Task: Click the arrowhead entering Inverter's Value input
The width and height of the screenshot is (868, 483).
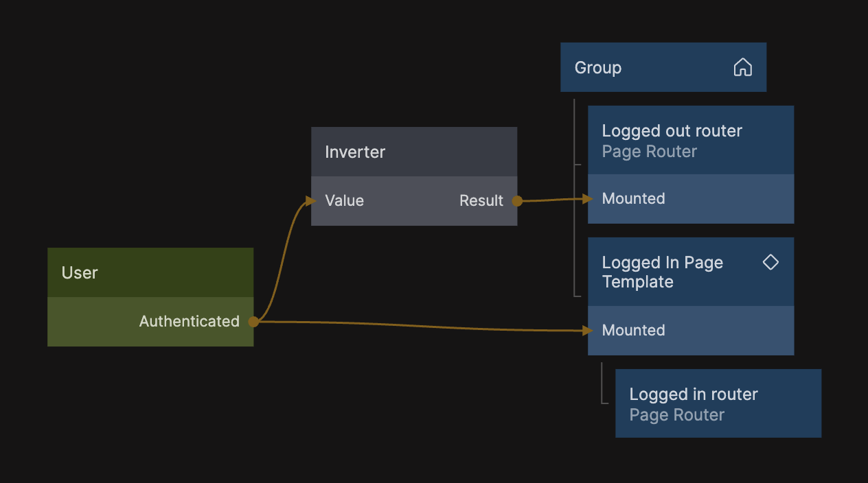Action: tap(310, 201)
